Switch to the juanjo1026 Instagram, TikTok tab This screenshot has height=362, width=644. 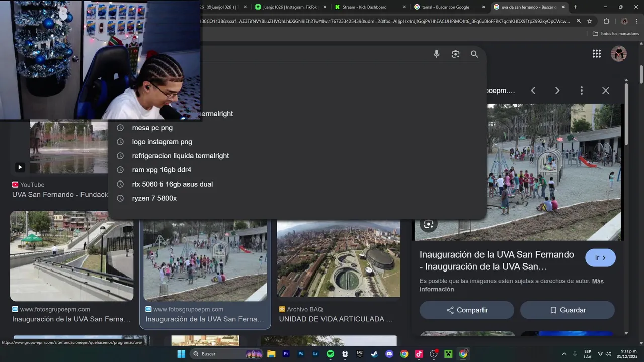(x=290, y=7)
